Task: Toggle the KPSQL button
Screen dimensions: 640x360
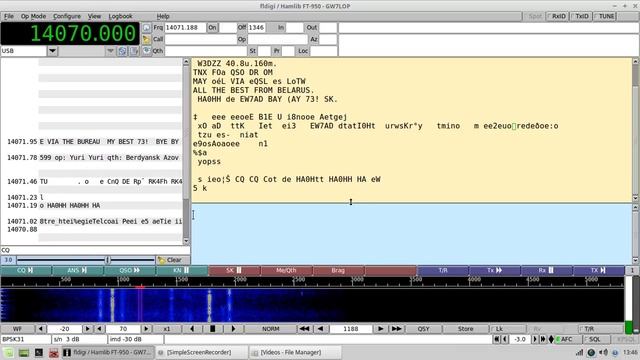Action: point(624,339)
